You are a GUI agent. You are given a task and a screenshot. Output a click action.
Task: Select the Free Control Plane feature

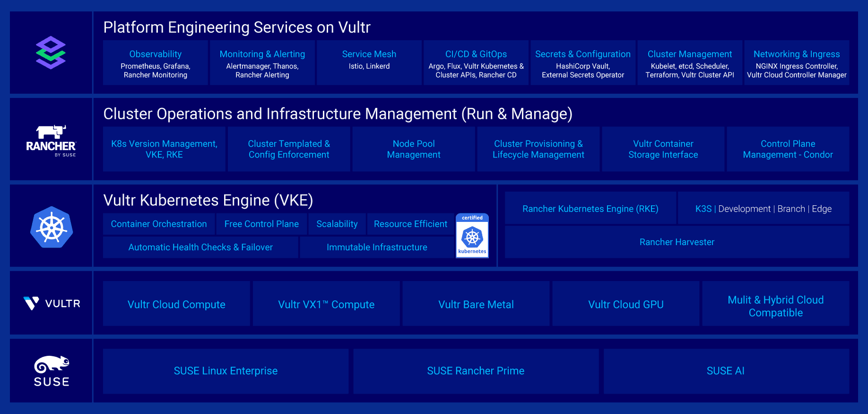261,224
